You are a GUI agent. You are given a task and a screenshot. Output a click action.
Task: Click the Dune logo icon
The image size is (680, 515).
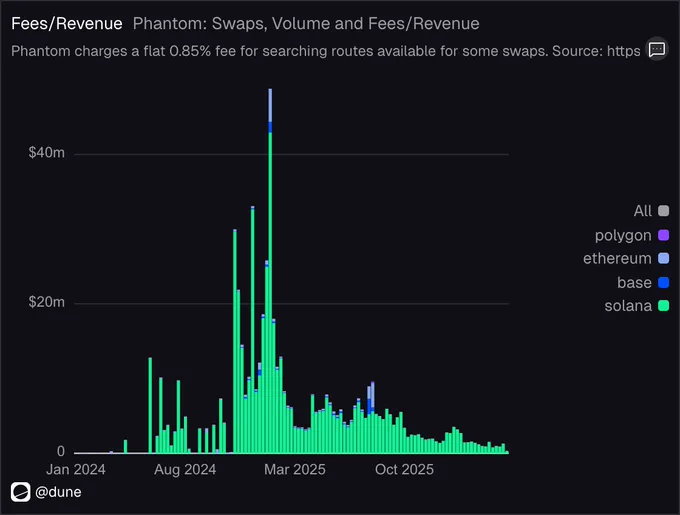pos(20,492)
